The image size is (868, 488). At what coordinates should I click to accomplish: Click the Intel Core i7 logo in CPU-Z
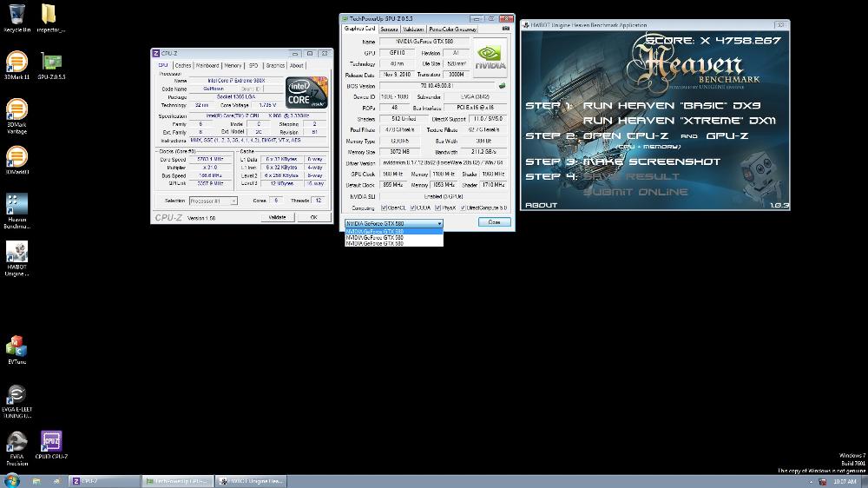coord(306,93)
